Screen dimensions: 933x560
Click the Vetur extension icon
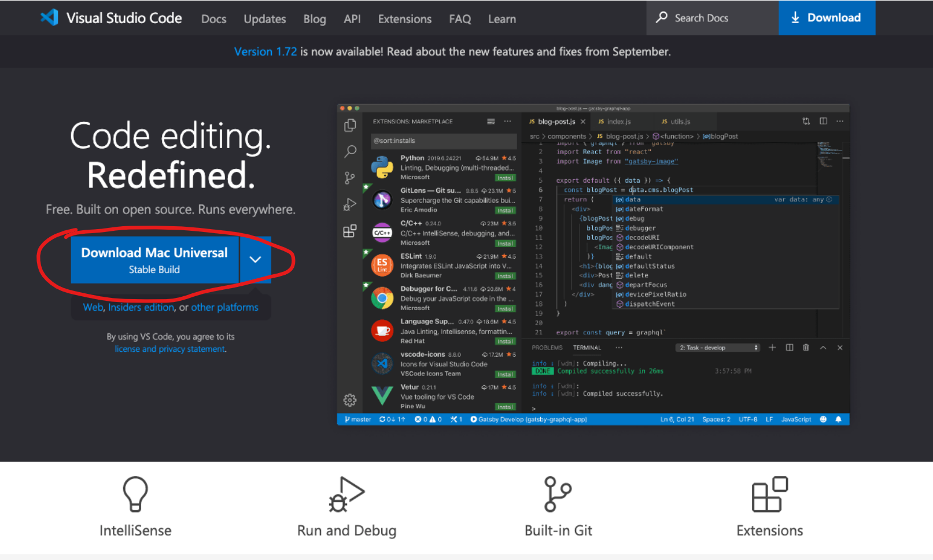pos(382,396)
